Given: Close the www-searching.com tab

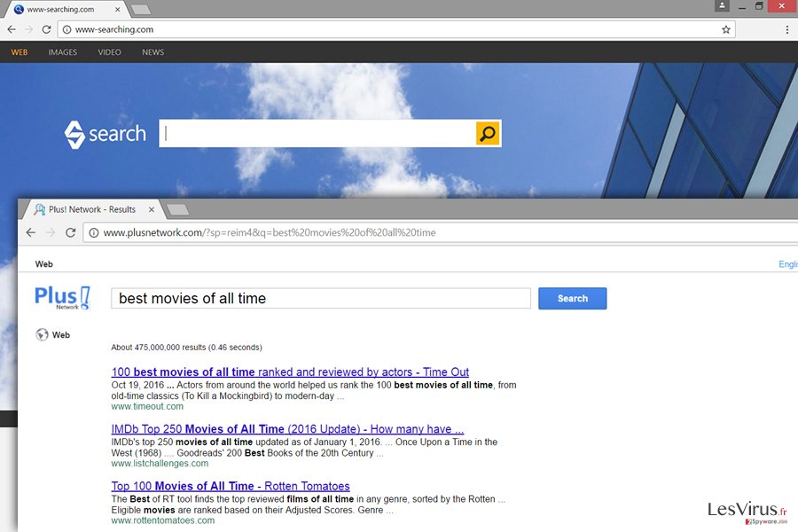Looking at the screenshot, I should pyautogui.click(x=118, y=9).
